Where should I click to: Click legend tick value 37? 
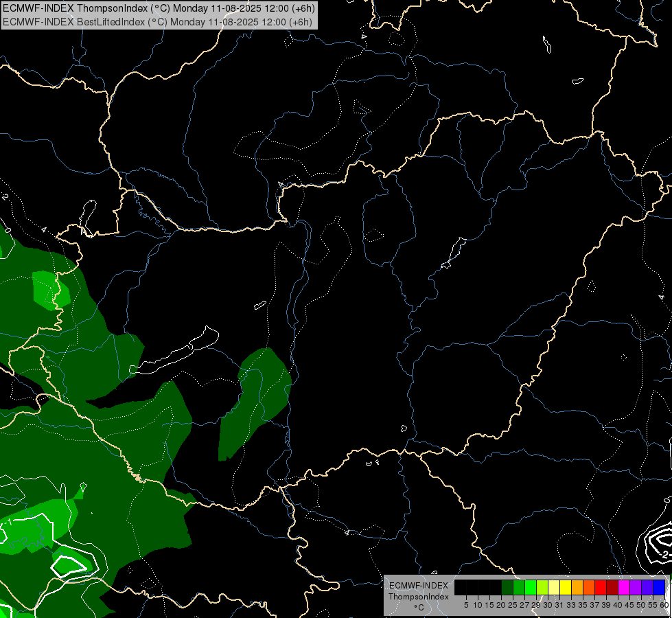click(594, 605)
